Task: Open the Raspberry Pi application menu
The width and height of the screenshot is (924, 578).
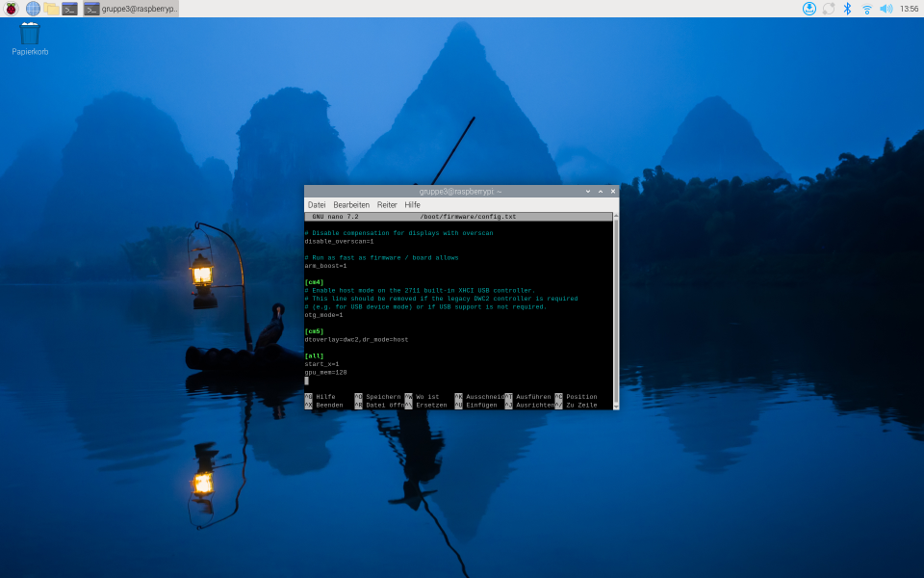Action: coord(12,9)
